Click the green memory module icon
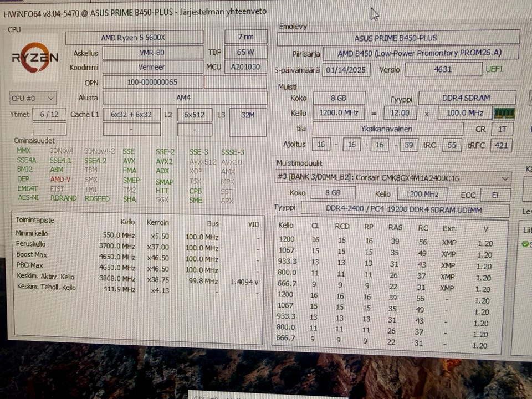Viewport: 532px width, 399px height. pos(504,113)
